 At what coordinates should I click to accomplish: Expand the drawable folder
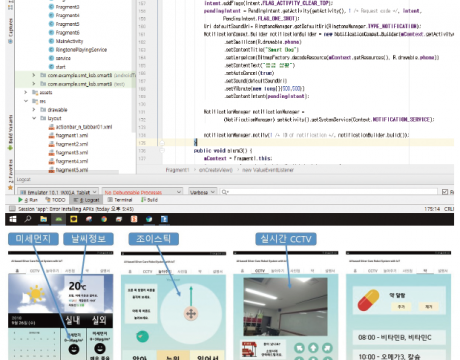click(x=34, y=110)
